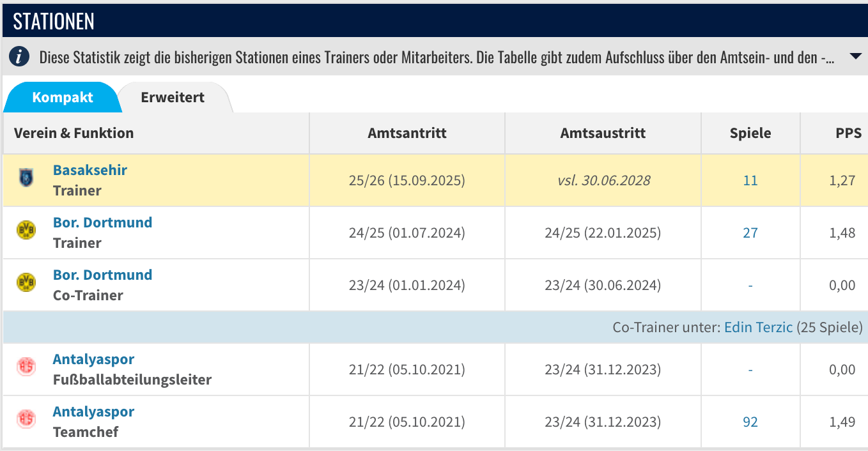Open the Basaksehir club link
Screen dimensions: 868x451
click(90, 170)
